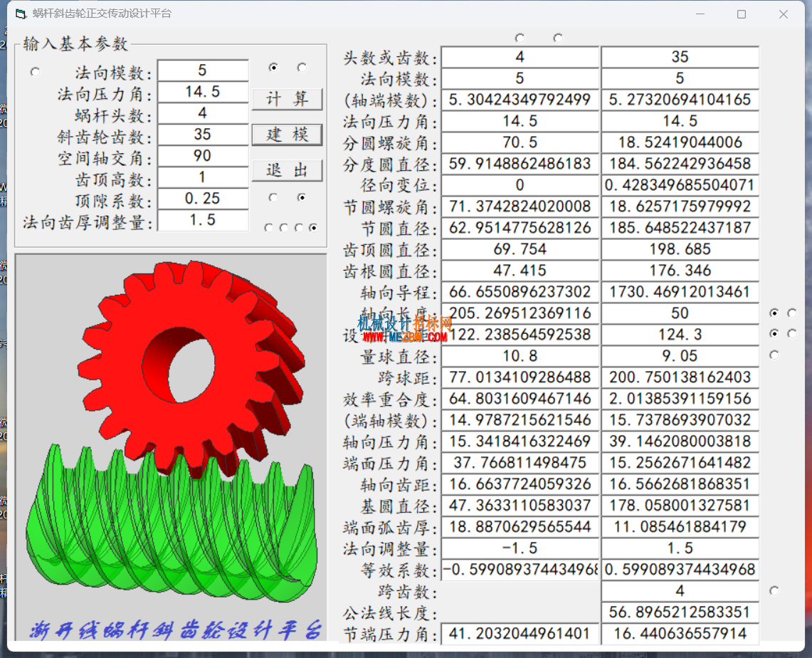Click the 法向压力角 input with 14.5

203,92
